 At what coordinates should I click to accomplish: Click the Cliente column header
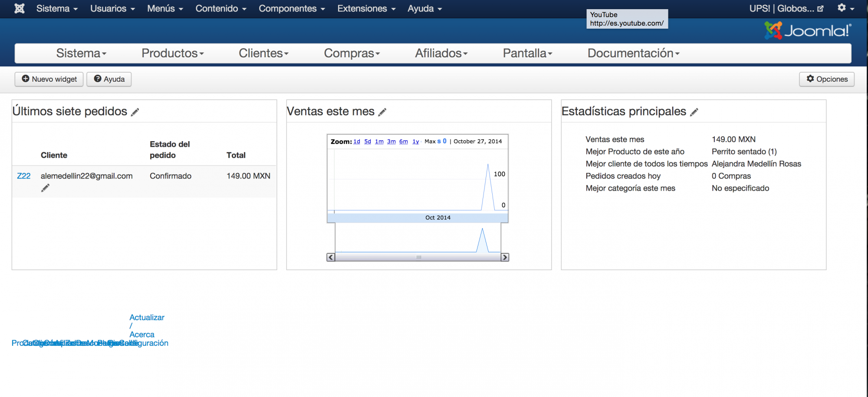(54, 155)
